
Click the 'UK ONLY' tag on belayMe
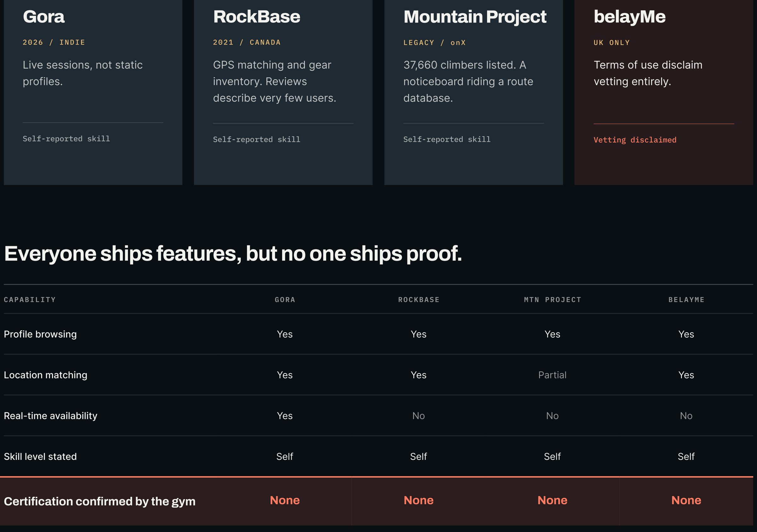click(612, 43)
